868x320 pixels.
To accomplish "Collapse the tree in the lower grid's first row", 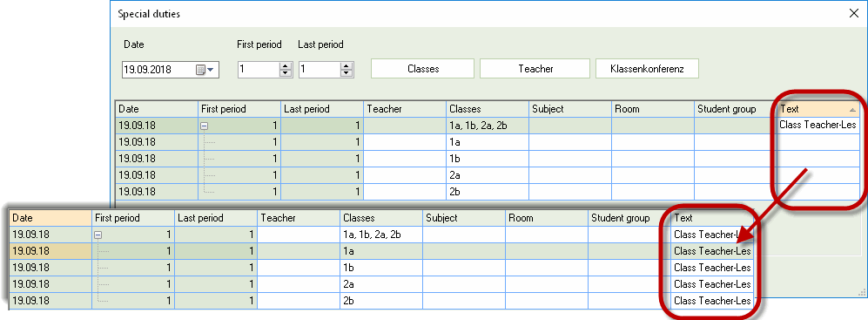I will click(98, 235).
